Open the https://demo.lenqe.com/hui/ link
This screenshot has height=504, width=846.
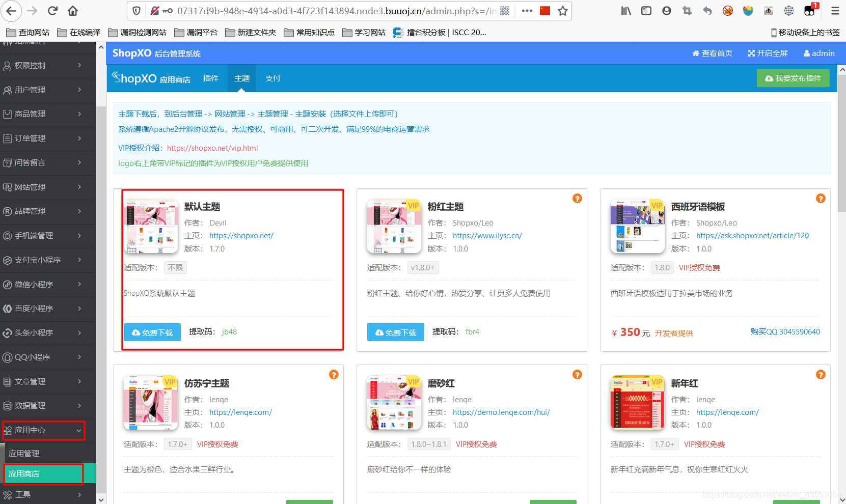(x=501, y=412)
